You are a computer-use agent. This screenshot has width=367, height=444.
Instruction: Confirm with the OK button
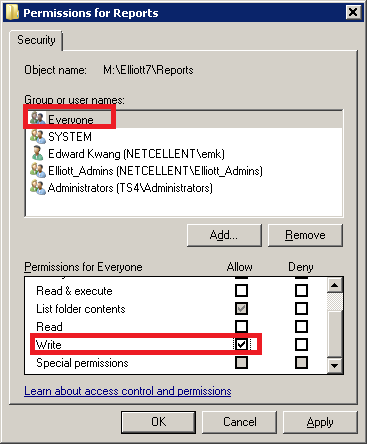(158, 422)
